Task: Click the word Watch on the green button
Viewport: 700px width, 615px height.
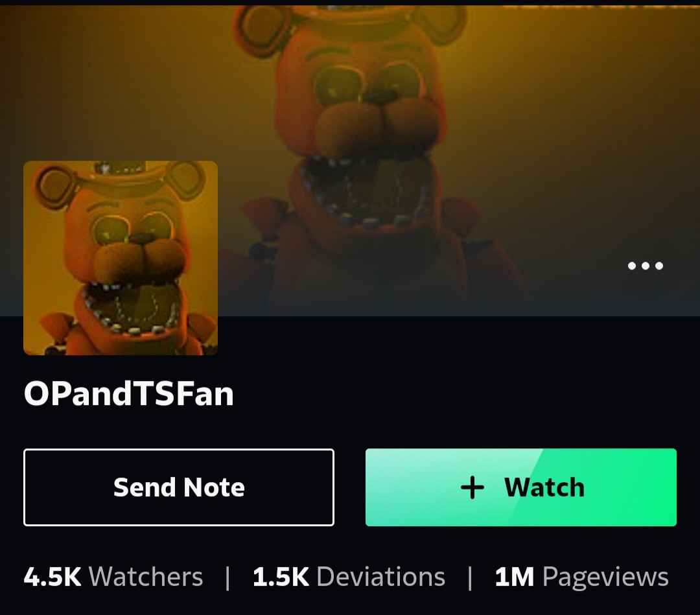Action: [x=544, y=487]
